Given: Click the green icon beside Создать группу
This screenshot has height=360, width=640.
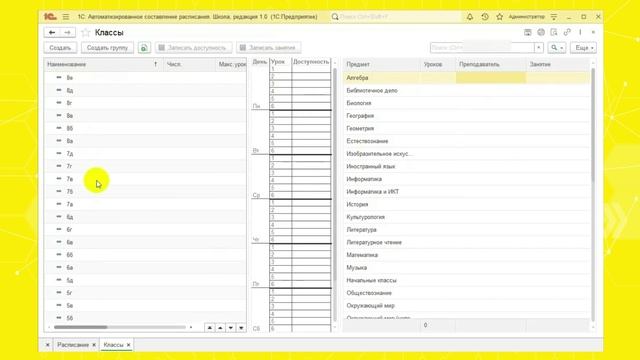Looking at the screenshot, I should [144, 48].
